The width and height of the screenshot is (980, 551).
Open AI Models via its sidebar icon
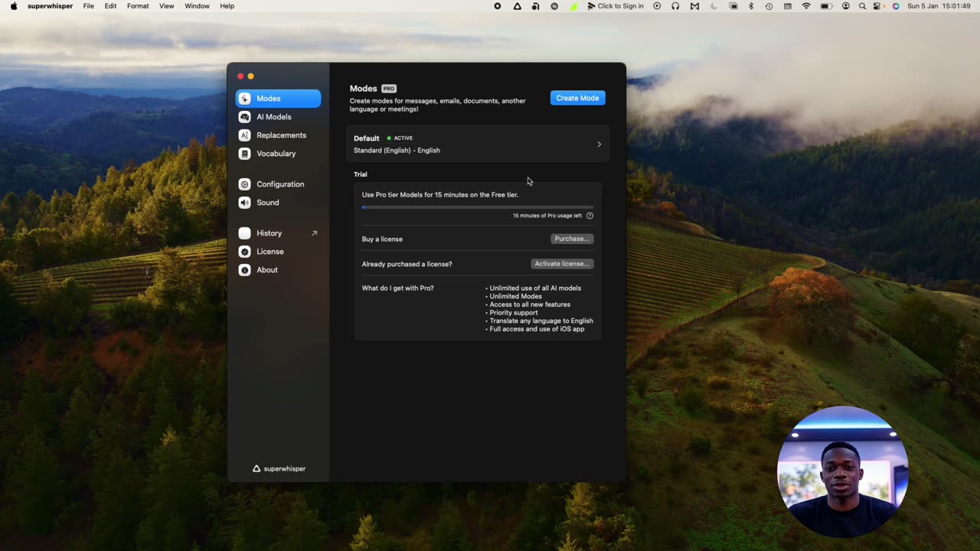244,116
